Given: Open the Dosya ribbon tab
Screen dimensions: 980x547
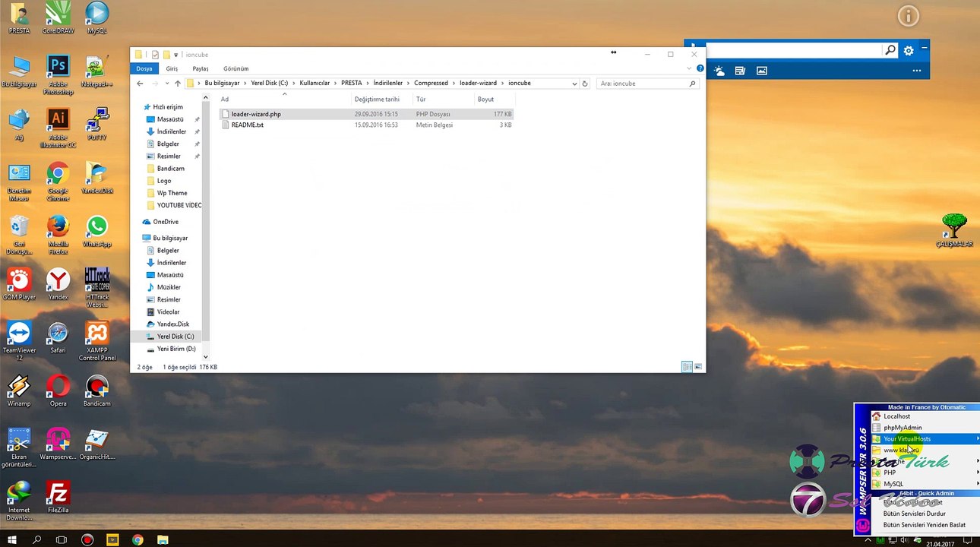Looking at the screenshot, I should coord(144,68).
